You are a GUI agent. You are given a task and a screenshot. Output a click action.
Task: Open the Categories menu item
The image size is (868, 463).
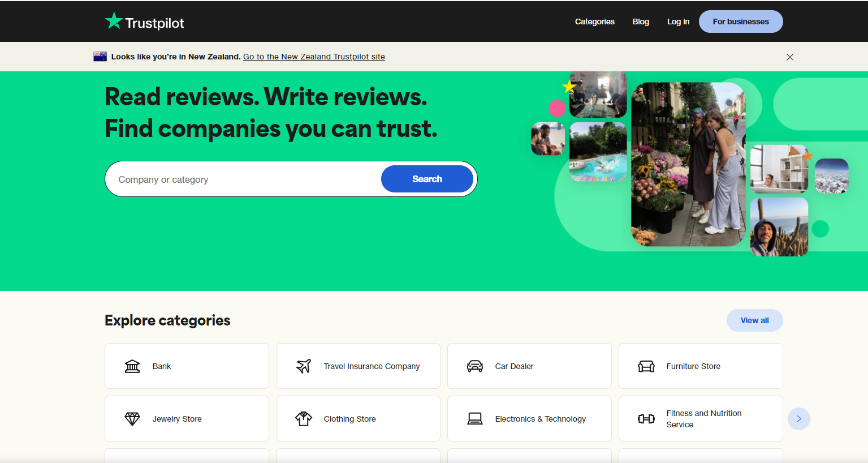[x=595, y=22]
